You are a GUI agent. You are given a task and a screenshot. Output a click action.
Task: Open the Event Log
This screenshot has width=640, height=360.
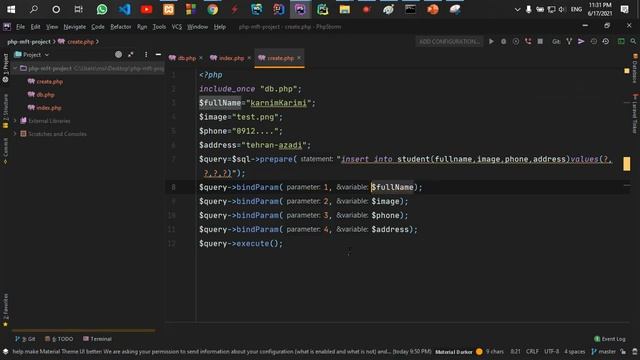pos(609,339)
